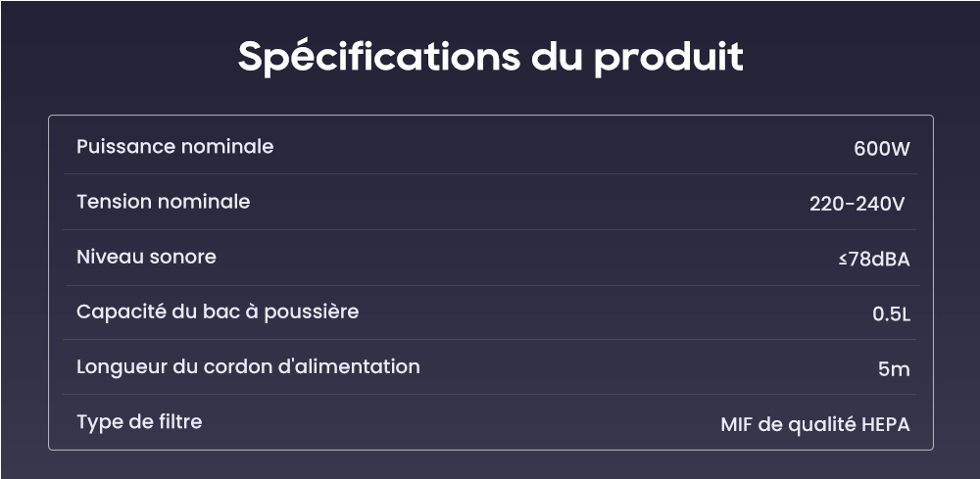Click the 600W power value
Image resolution: width=980 pixels, height=479 pixels.
882,150
